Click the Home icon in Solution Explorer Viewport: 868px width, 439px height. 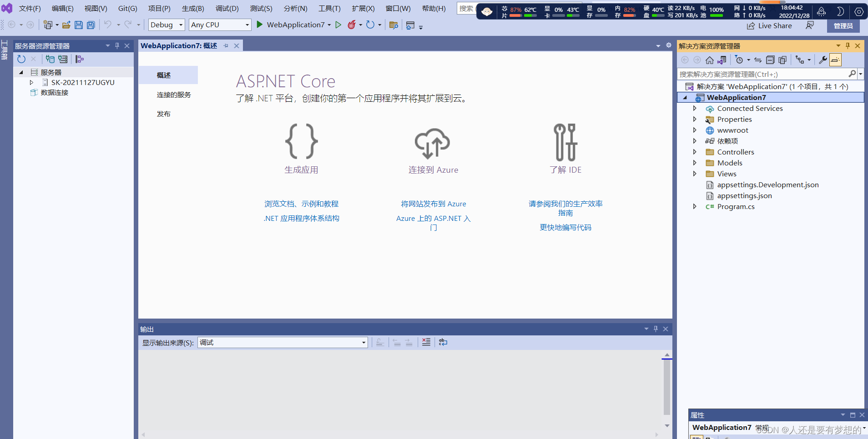[710, 60]
